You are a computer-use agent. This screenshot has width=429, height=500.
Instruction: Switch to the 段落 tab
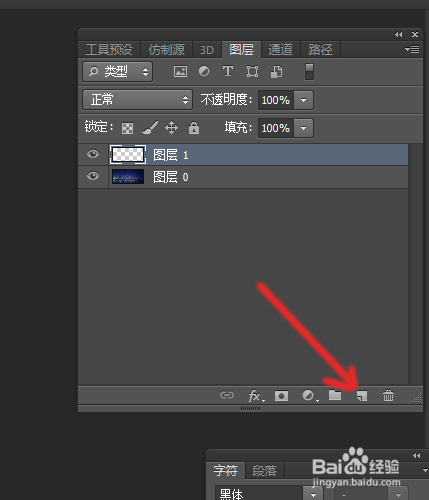(x=264, y=471)
